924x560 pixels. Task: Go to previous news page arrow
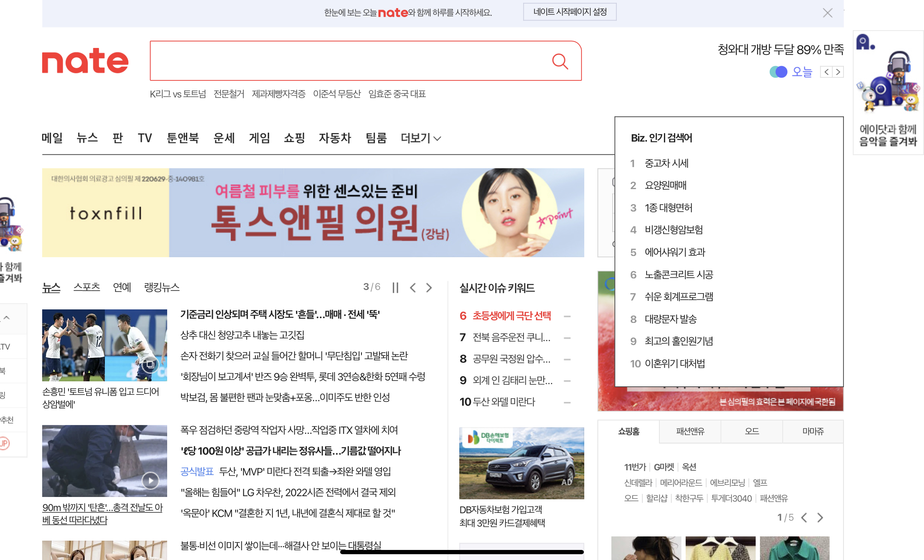(413, 287)
